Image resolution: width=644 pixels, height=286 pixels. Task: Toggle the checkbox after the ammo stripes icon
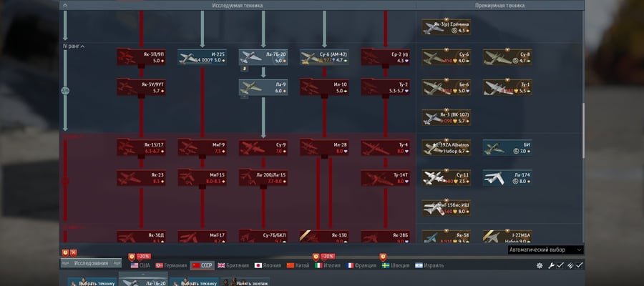pos(579,265)
